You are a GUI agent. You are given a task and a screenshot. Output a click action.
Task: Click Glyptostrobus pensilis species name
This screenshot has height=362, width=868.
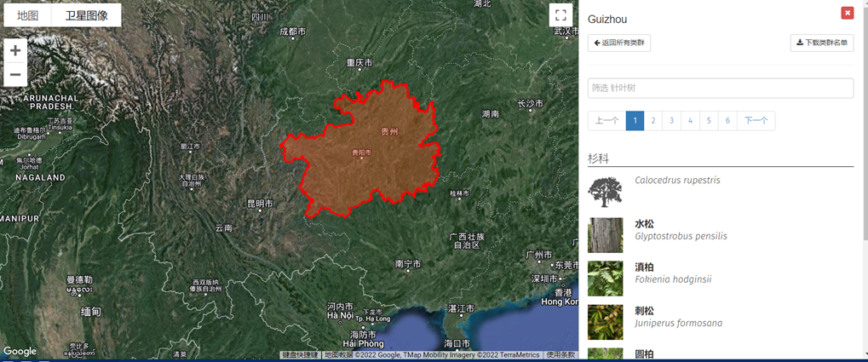click(681, 236)
